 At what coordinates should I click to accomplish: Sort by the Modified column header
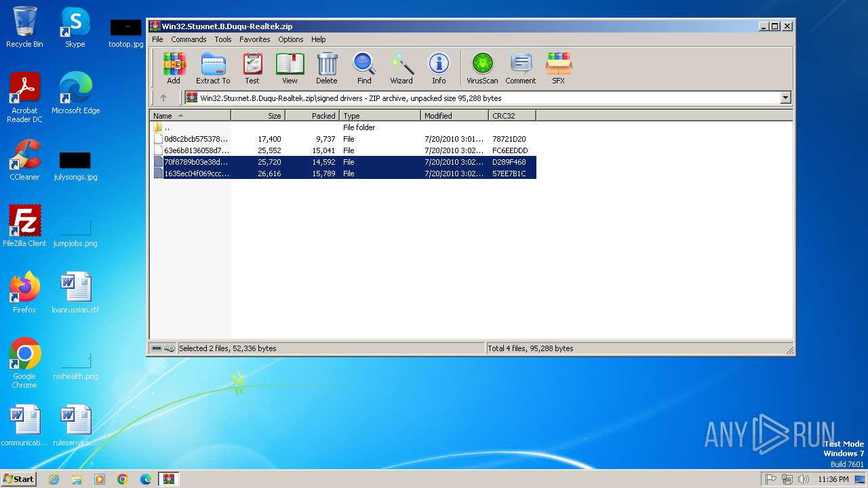pyautogui.click(x=455, y=116)
